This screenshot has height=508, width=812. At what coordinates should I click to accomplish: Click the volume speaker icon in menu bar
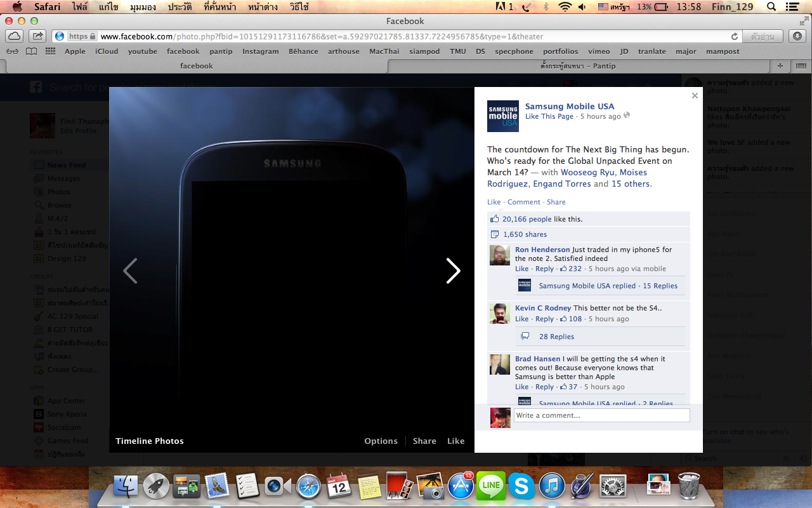[x=582, y=6]
